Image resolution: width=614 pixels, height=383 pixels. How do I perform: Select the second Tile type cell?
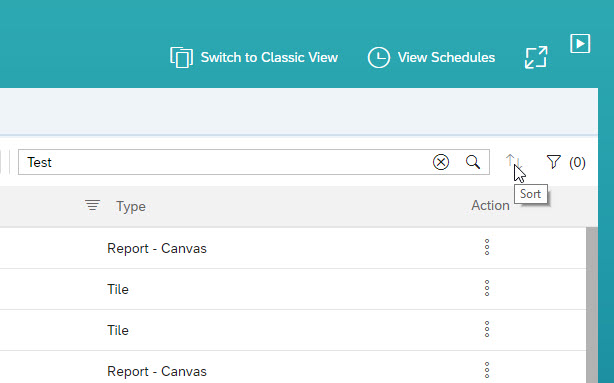pos(118,331)
